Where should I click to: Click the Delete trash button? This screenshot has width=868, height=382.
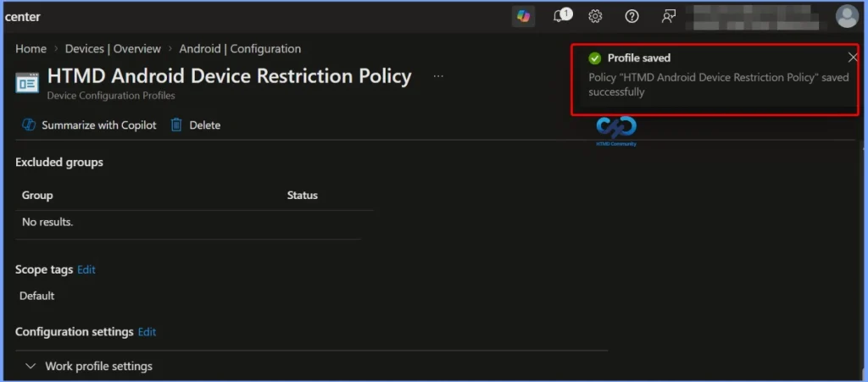196,125
